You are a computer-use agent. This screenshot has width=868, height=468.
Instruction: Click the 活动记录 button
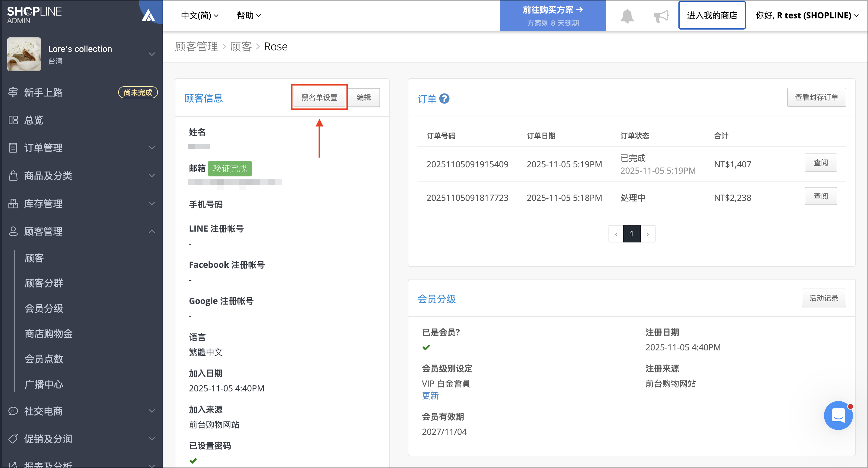(823, 298)
